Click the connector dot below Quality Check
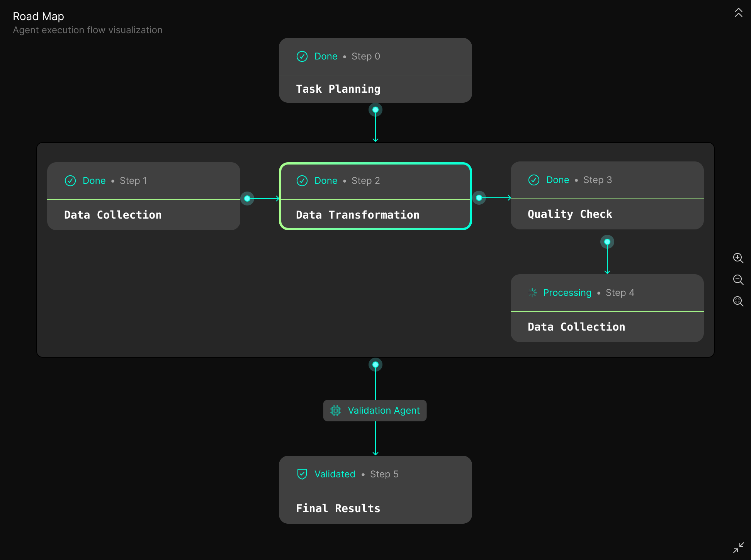 (x=607, y=242)
